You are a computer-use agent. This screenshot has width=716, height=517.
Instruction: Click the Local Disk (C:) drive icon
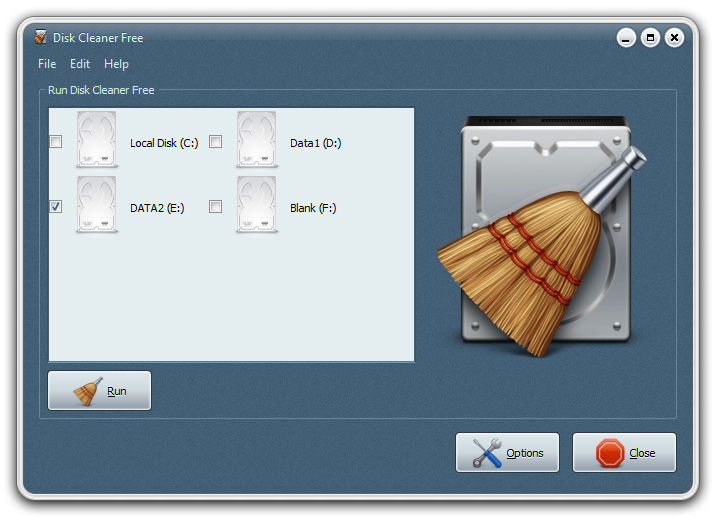pos(97,140)
